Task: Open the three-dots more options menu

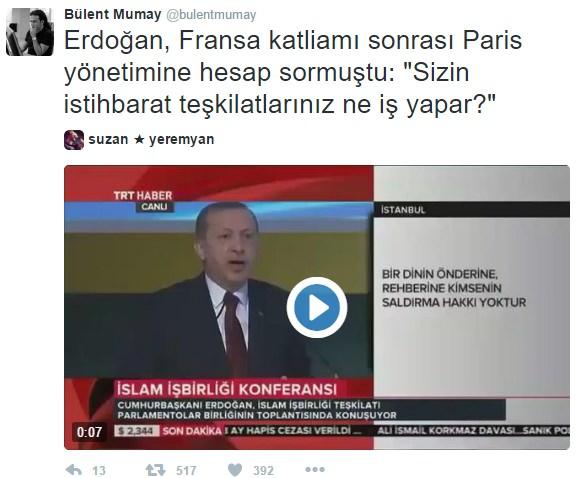Action: coord(315,469)
